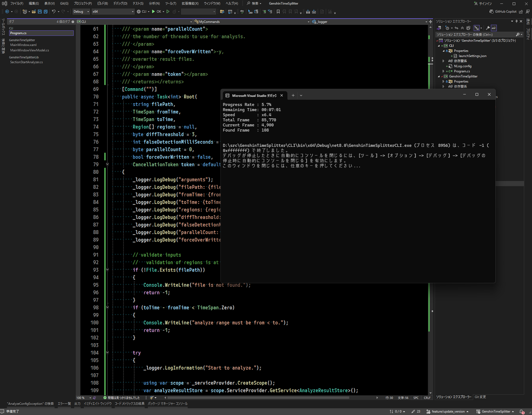Open the ファイル(F) menu
The height and width of the screenshot is (415, 532).
(17, 3)
